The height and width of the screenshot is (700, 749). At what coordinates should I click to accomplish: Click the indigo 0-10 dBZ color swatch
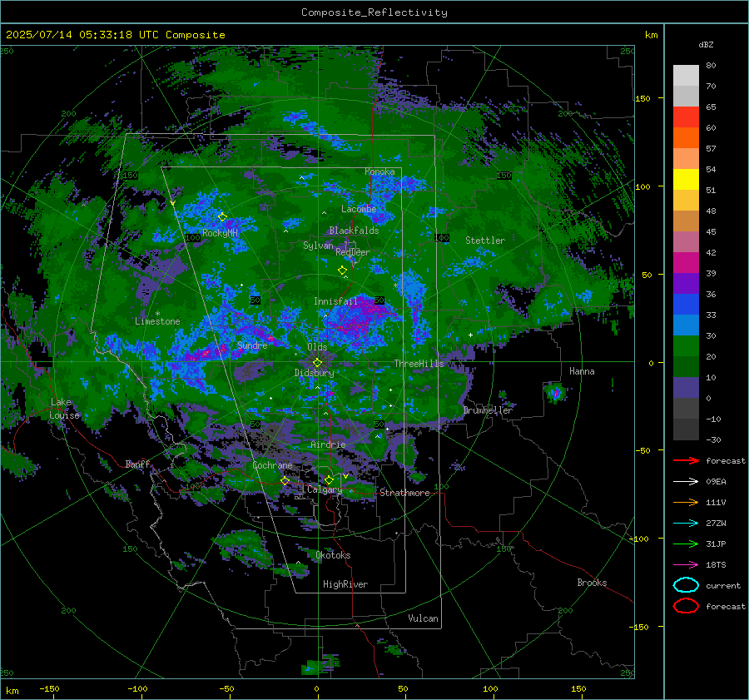click(x=686, y=388)
